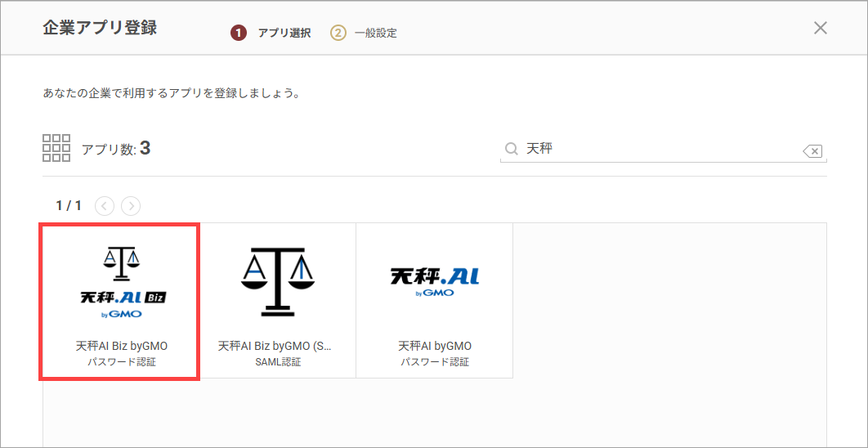The image size is (868, 448).
Task: Click the app grid view icon
Action: [56, 148]
